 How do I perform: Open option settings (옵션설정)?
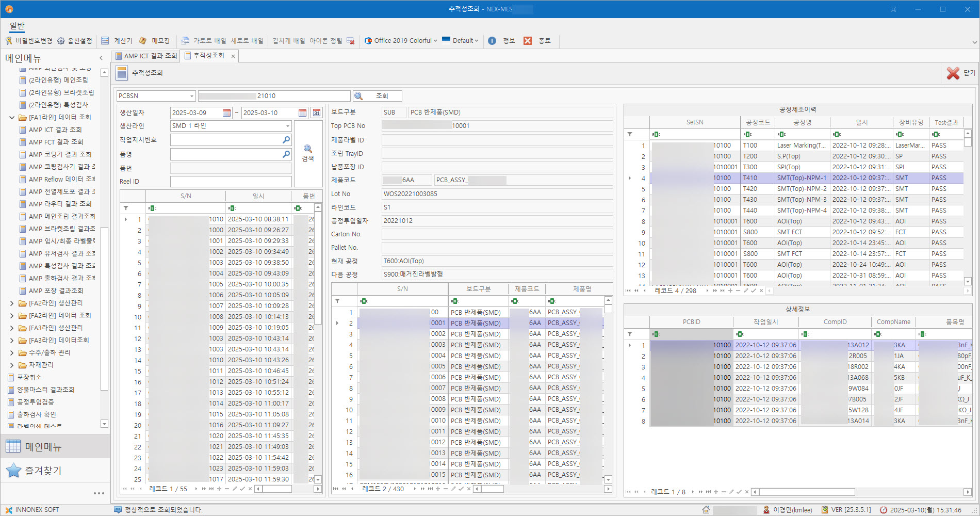click(x=75, y=41)
